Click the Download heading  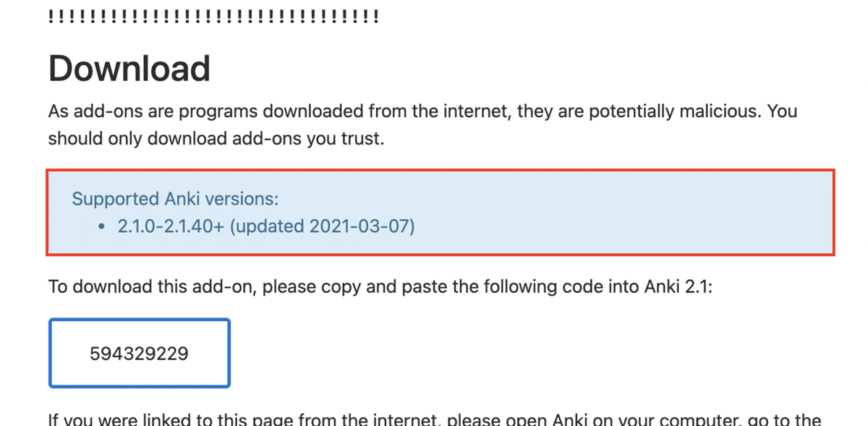click(129, 69)
